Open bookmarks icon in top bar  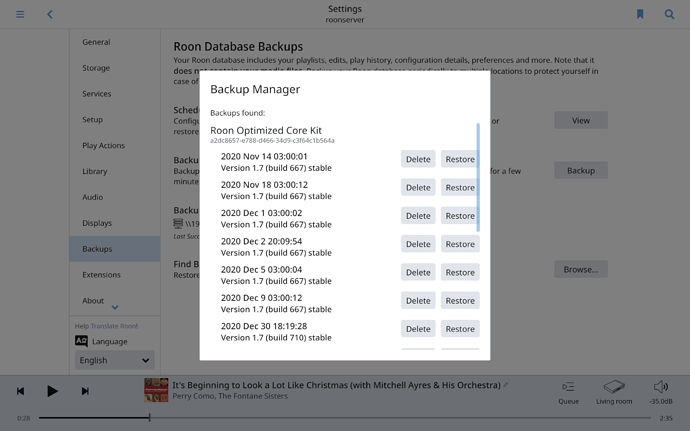(640, 15)
